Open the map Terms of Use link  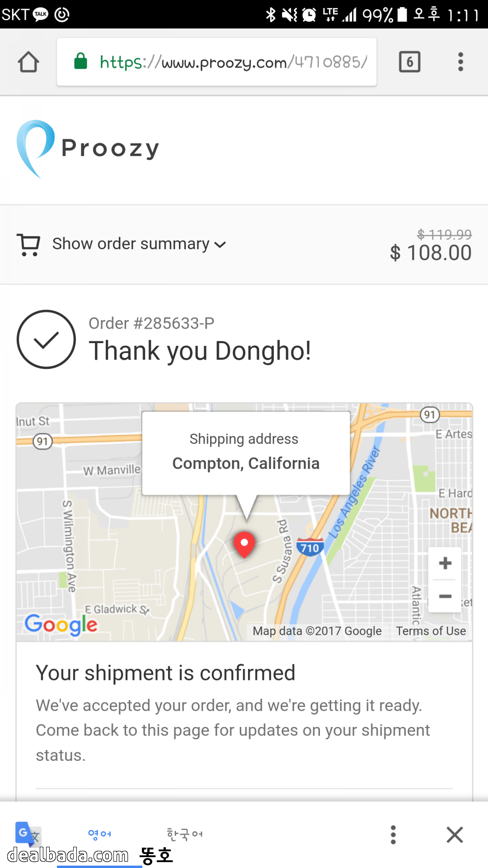pos(431,631)
